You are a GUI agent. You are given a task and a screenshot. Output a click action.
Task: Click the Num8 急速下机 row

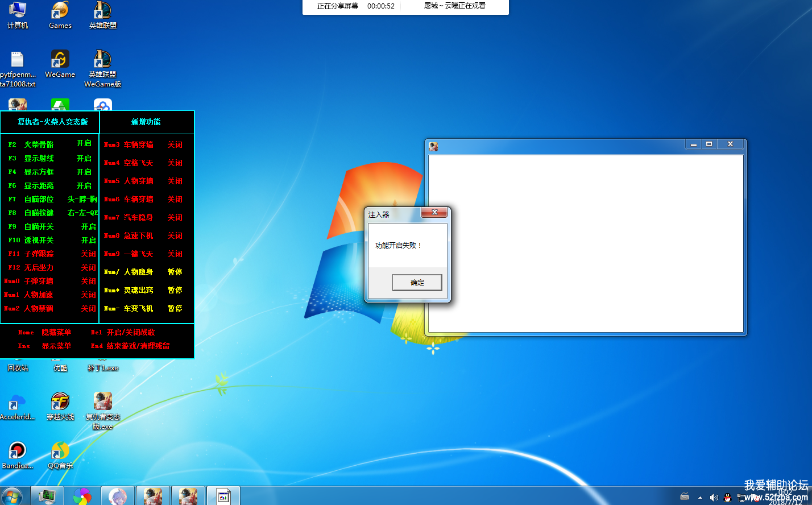(x=143, y=235)
